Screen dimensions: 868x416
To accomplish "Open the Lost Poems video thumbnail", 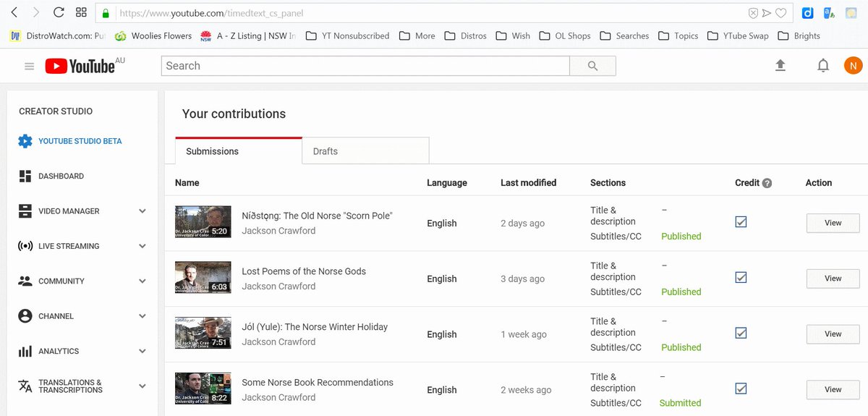I will 203,278.
